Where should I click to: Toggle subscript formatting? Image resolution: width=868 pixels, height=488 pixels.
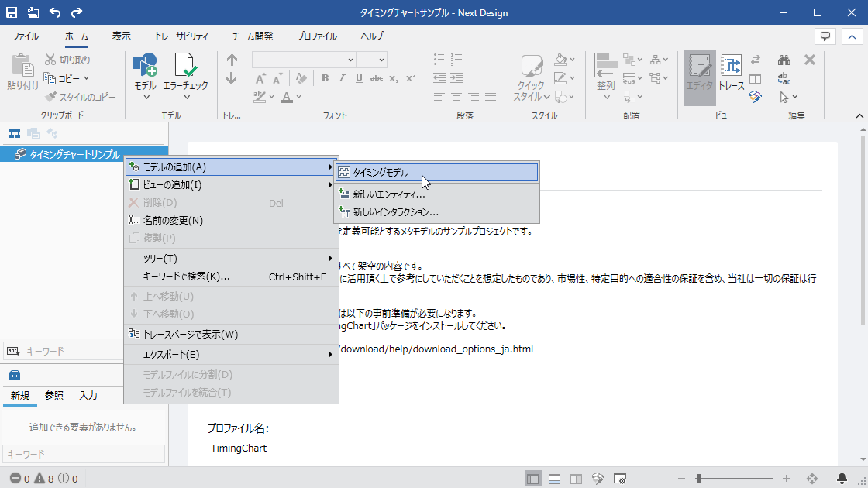[x=394, y=78]
